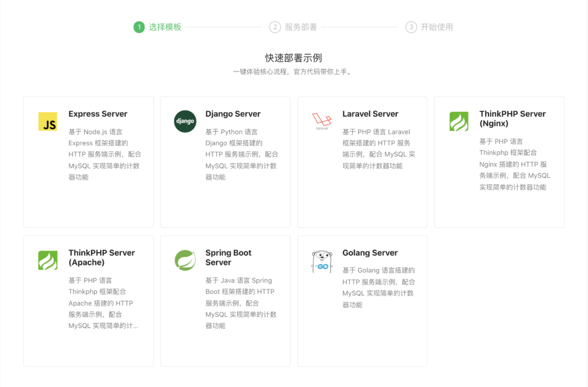The image size is (588, 387).
Task: Click the Laravel Server PHP description text
Action: coord(379,149)
